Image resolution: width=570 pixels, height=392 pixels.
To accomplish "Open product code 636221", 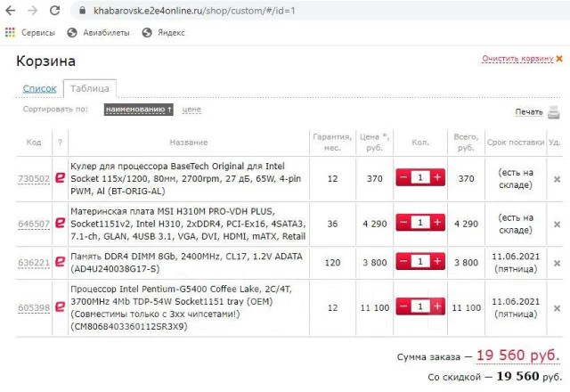I will (x=34, y=263).
